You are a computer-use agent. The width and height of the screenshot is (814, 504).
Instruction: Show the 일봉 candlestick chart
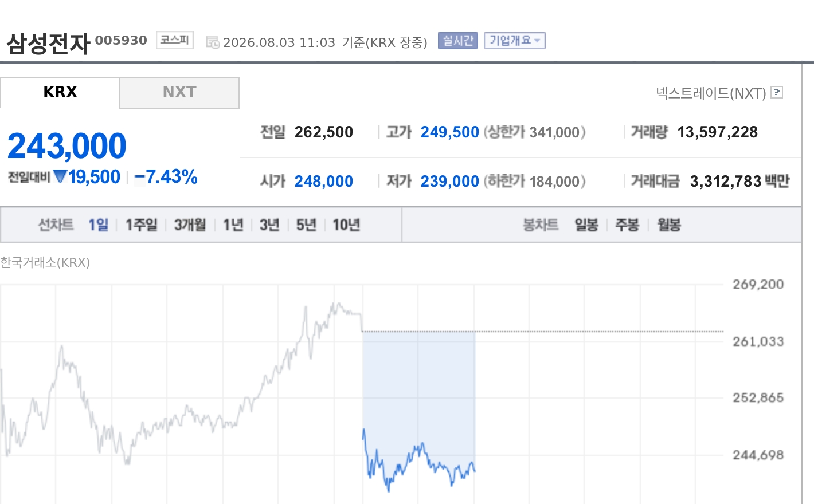(586, 225)
